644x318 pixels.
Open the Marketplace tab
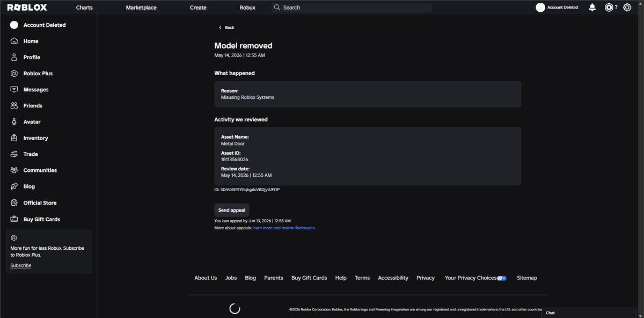[x=141, y=8]
